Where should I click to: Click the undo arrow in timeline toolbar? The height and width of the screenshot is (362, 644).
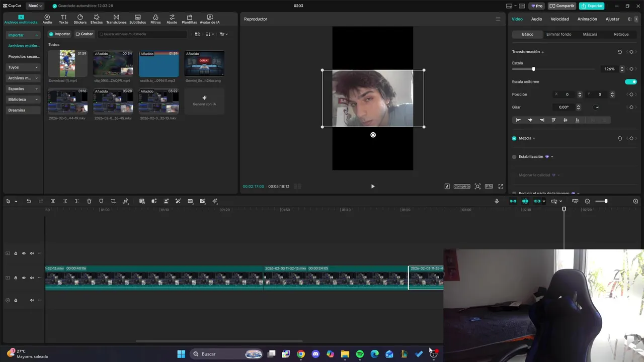click(x=29, y=201)
